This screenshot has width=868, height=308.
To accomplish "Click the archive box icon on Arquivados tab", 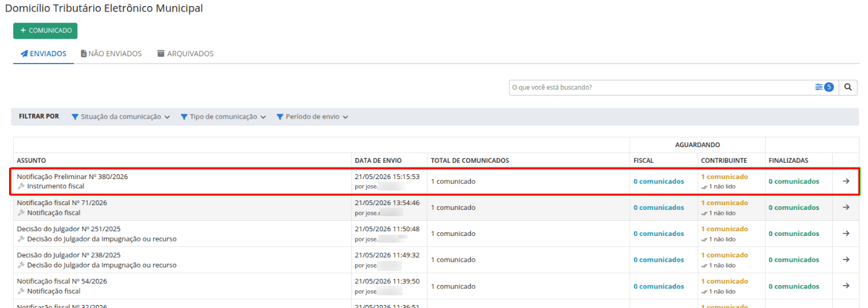I will pos(161,54).
